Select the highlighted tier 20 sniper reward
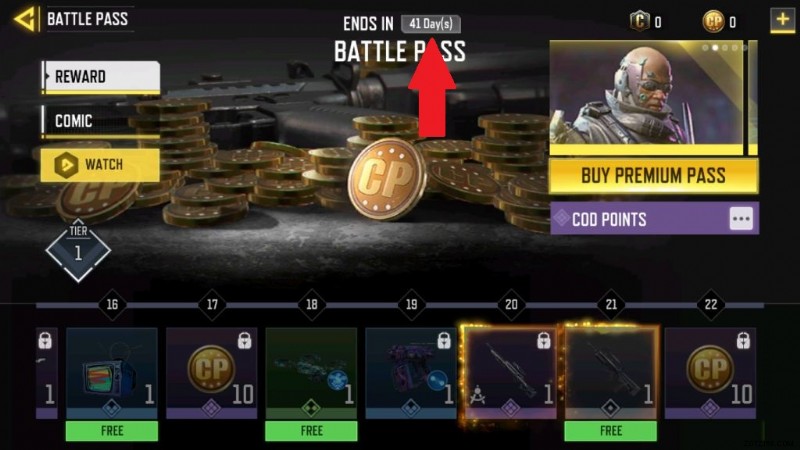 pos(511,373)
